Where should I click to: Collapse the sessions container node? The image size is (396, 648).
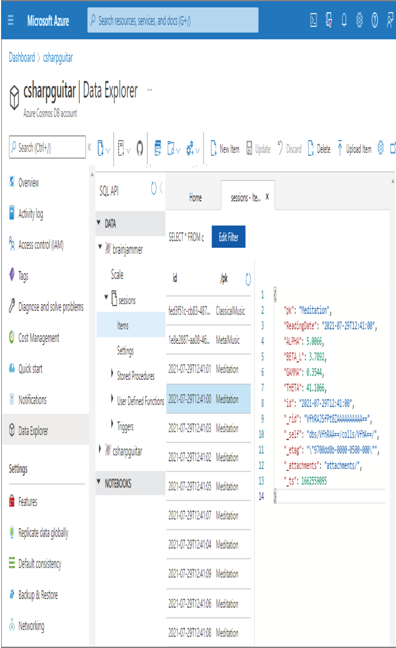tap(106, 297)
